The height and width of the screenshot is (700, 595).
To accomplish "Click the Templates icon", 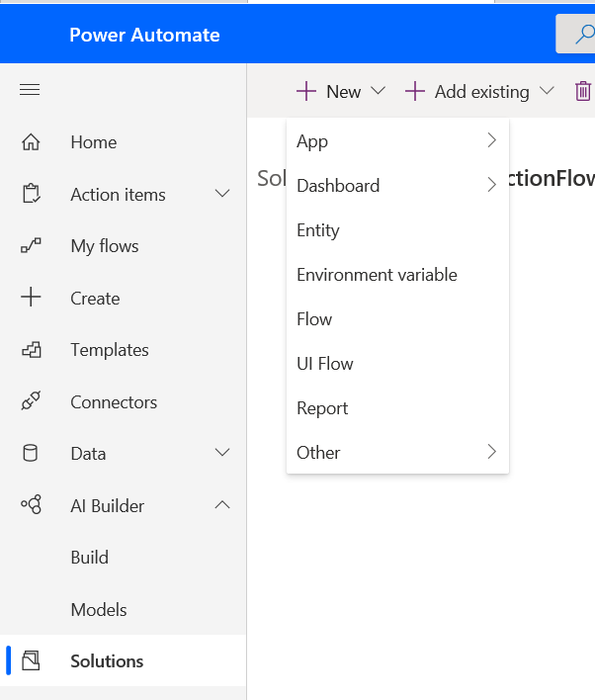I will [32, 350].
